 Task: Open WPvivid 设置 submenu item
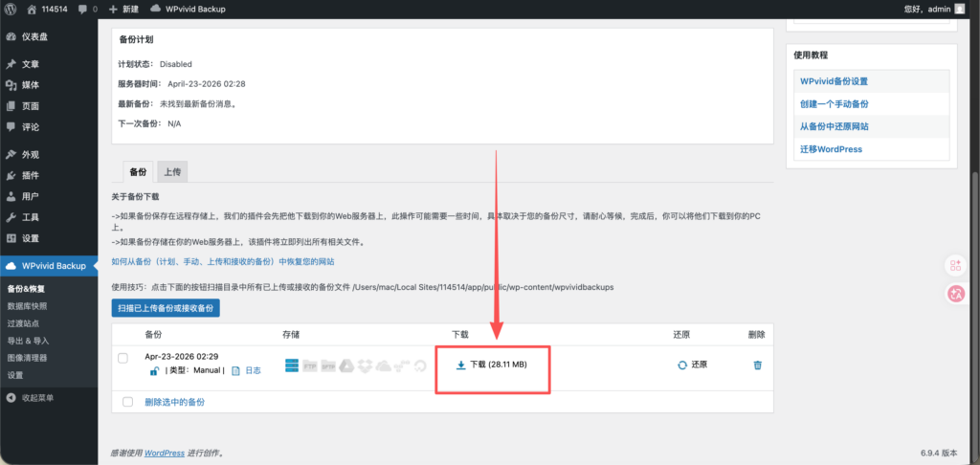[x=15, y=375]
